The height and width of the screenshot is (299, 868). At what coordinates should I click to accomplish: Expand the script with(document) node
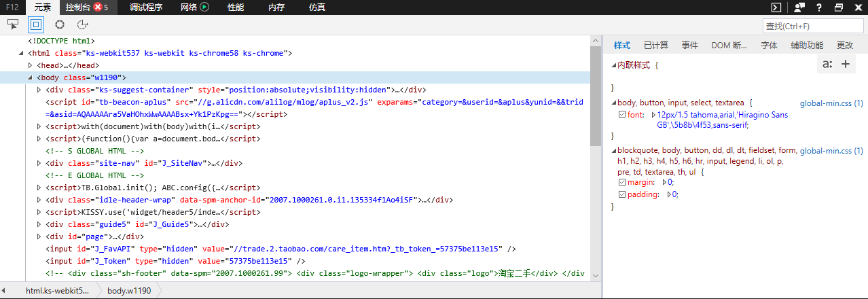point(39,126)
